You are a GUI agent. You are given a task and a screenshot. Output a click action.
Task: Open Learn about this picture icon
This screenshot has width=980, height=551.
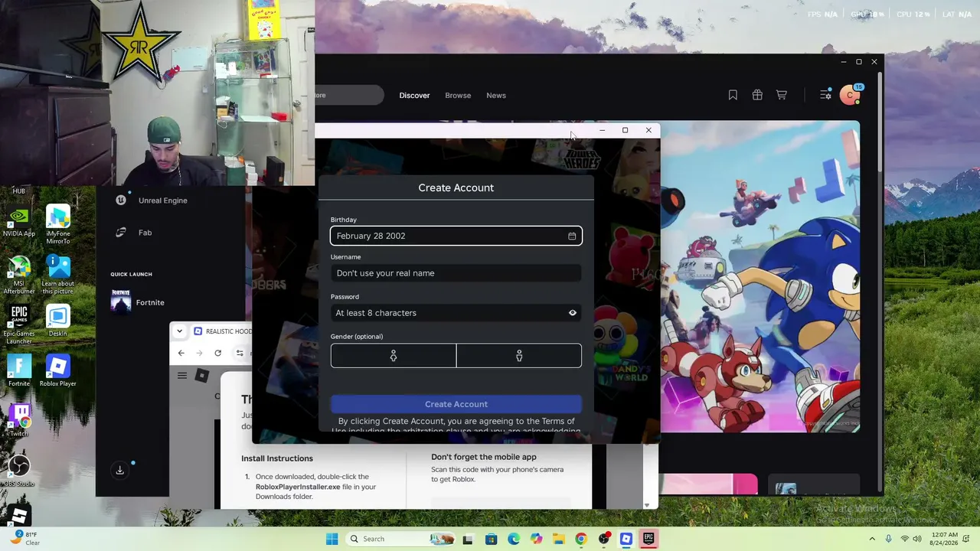(x=58, y=275)
